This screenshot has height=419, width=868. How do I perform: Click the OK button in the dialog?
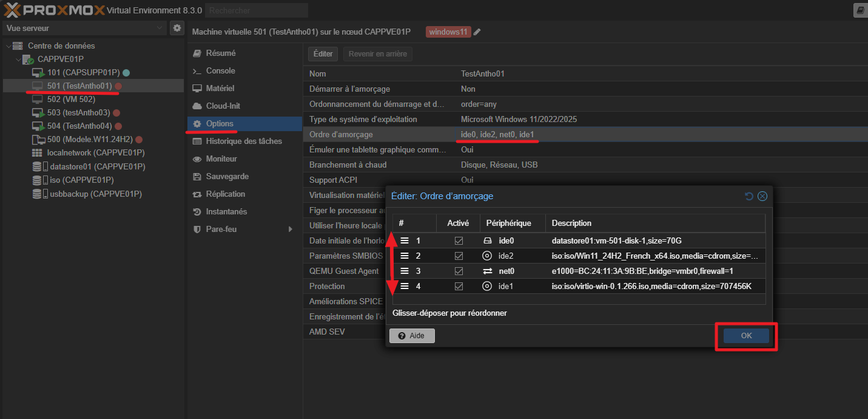click(746, 336)
